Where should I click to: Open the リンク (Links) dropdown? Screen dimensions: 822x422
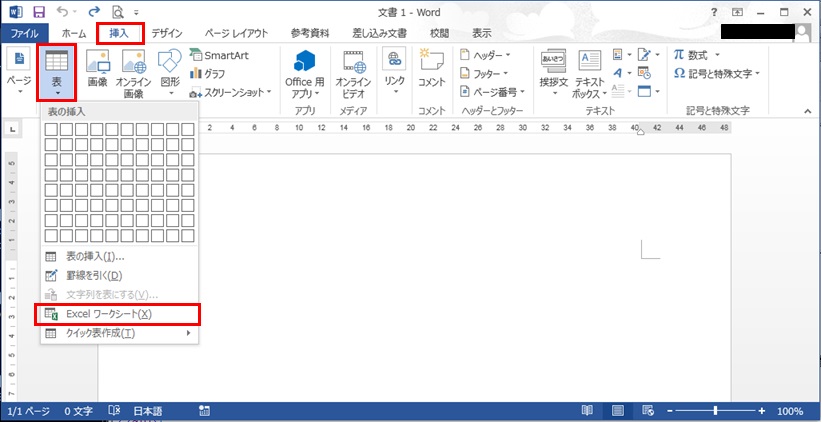(394, 72)
